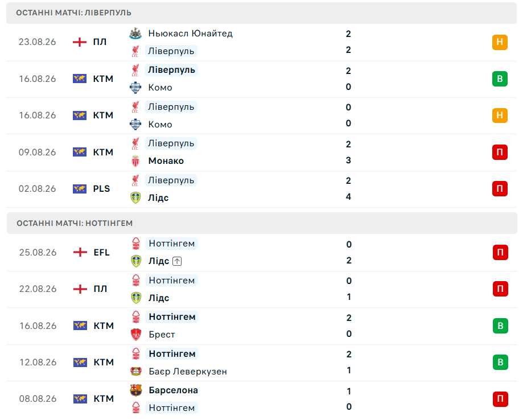Click the red П badge on Barcelona-Nottingham row
523x420 pixels.
pyautogui.click(x=500, y=399)
